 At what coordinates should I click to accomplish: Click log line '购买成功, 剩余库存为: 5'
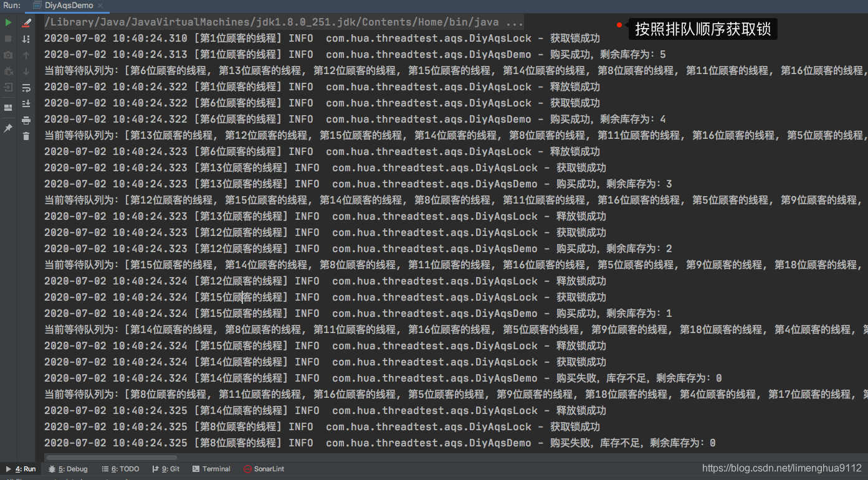(355, 55)
